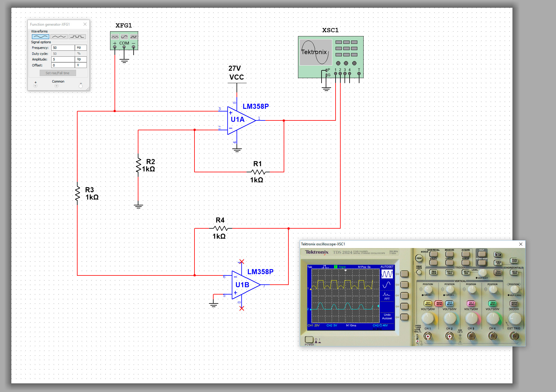
Task: Click the HELP button on the oscilloscope
Action: tap(482, 254)
